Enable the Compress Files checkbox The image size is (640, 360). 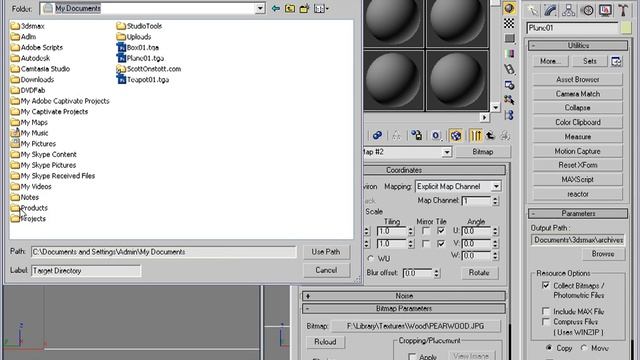coord(546,322)
